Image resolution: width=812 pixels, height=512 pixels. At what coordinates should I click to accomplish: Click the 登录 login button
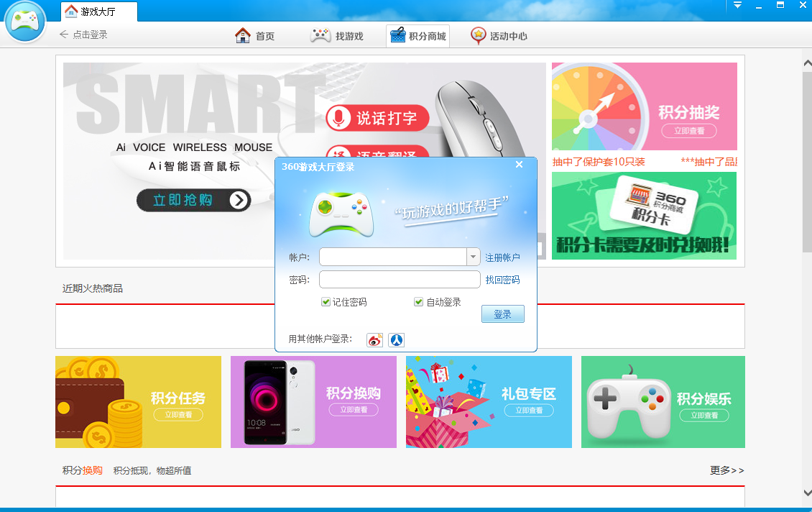click(x=502, y=314)
